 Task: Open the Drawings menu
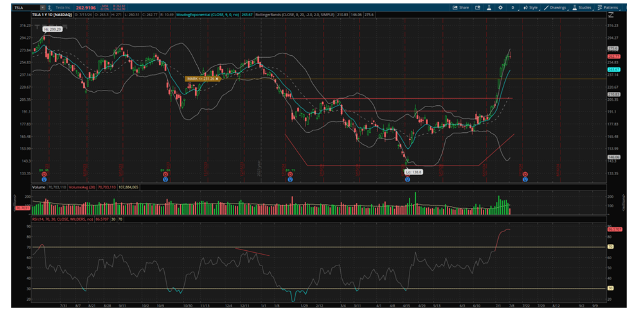point(555,8)
